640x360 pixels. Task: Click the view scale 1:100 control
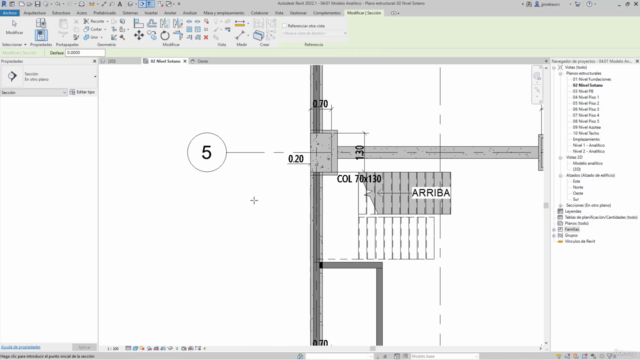click(x=113, y=349)
